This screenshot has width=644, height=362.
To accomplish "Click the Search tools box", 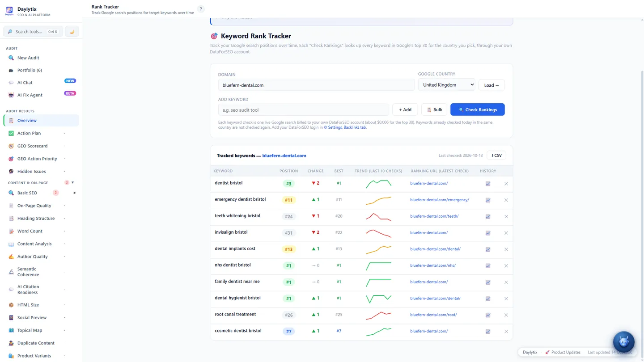I will (33, 32).
